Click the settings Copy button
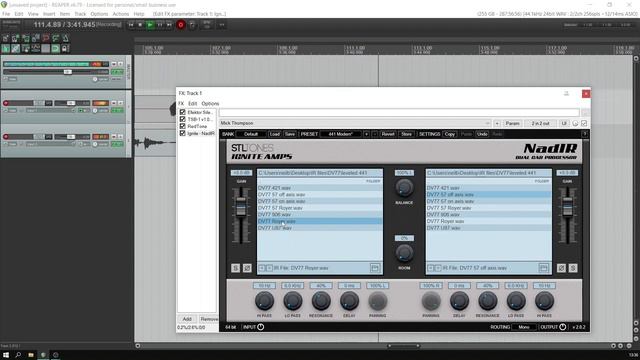 (449, 134)
